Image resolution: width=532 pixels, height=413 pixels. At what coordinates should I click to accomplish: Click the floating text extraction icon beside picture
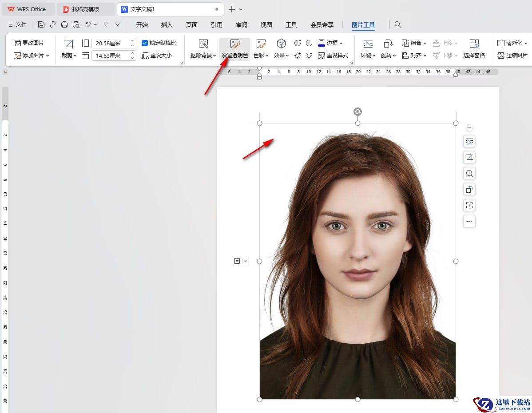(469, 205)
